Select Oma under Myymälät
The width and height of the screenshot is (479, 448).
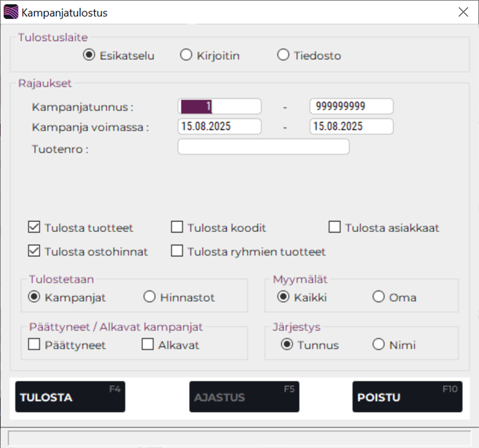point(378,297)
